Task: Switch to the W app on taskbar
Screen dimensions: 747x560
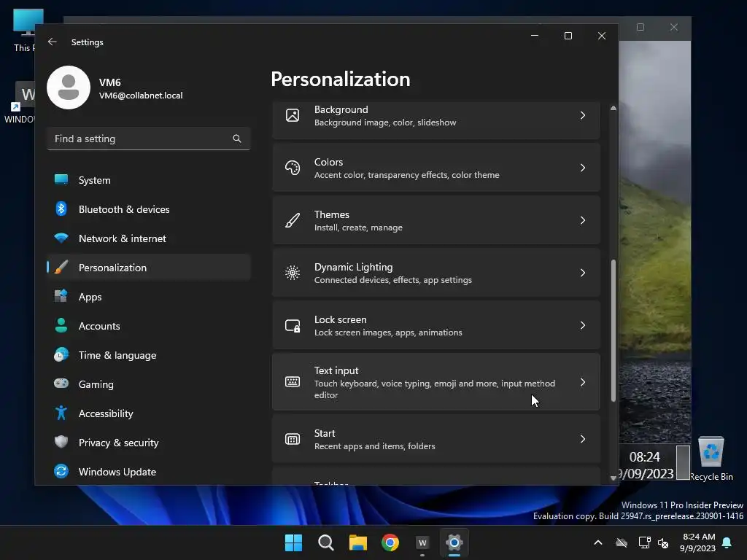Action: pos(422,542)
